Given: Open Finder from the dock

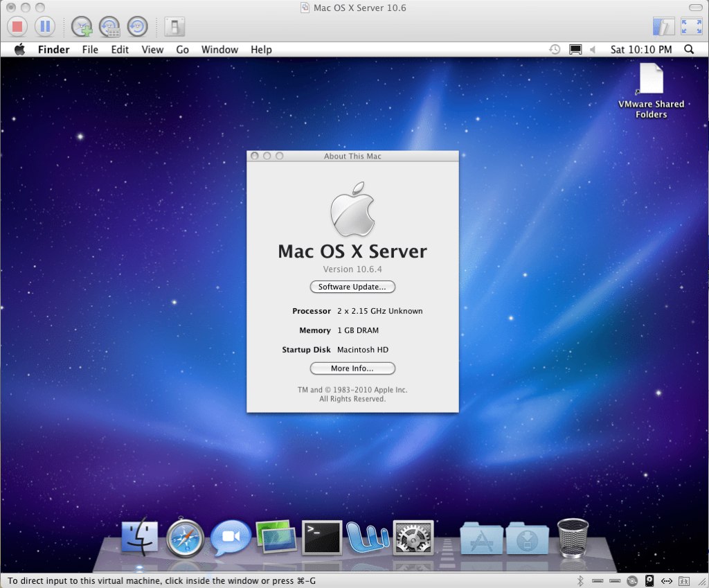Looking at the screenshot, I should (x=140, y=537).
